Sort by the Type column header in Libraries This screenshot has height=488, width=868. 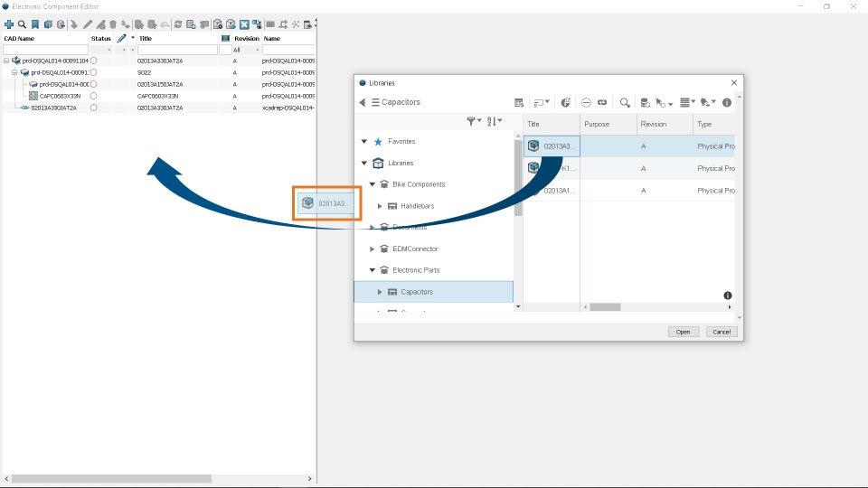[713, 124]
